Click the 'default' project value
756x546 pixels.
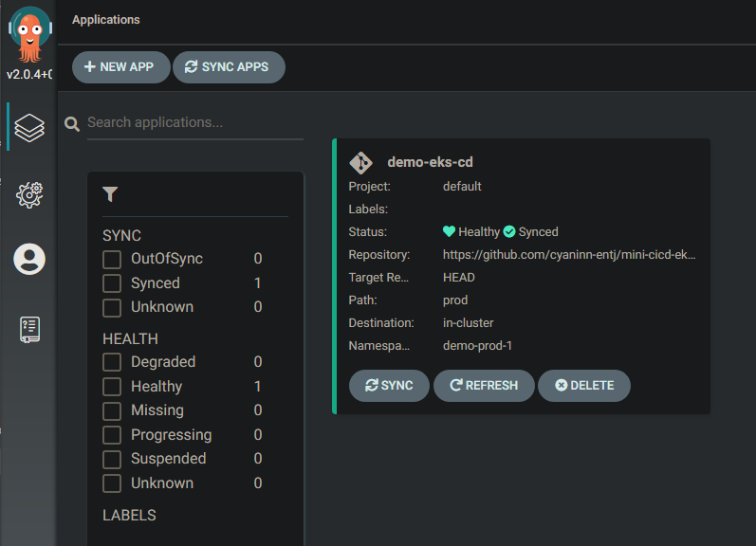(x=462, y=187)
